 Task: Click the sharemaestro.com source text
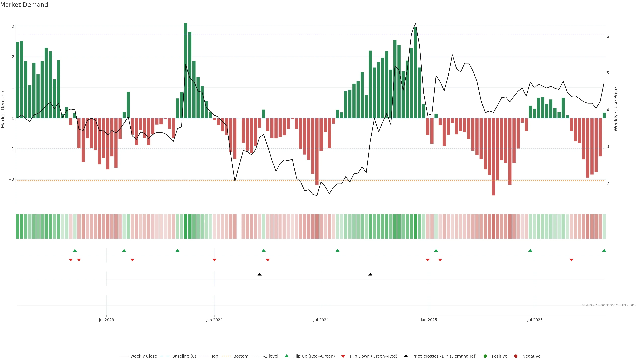coord(609,305)
